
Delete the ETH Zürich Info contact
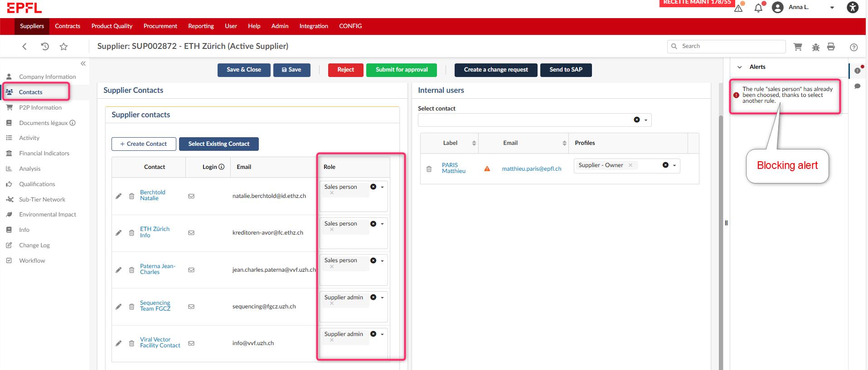tap(131, 233)
